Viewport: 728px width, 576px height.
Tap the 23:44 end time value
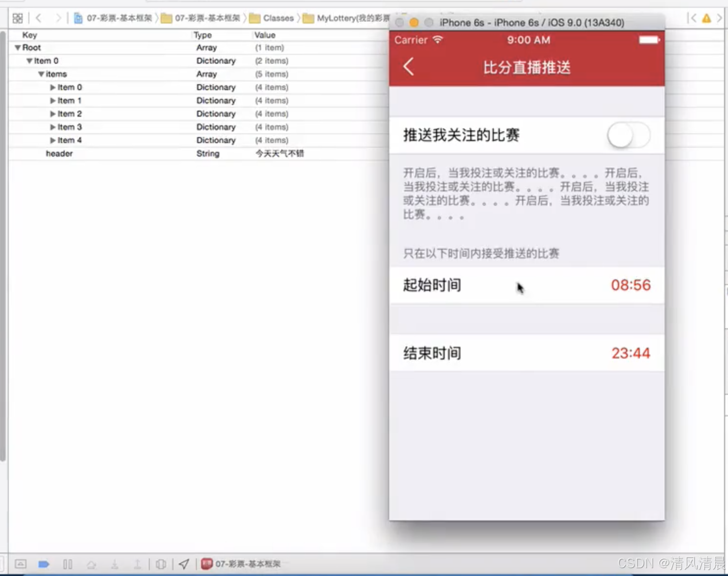tap(631, 353)
